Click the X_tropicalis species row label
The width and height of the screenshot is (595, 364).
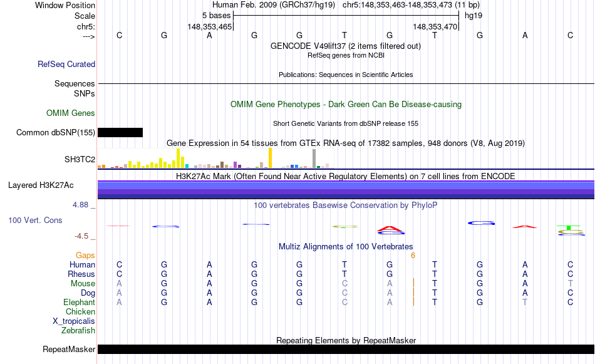pyautogui.click(x=74, y=321)
